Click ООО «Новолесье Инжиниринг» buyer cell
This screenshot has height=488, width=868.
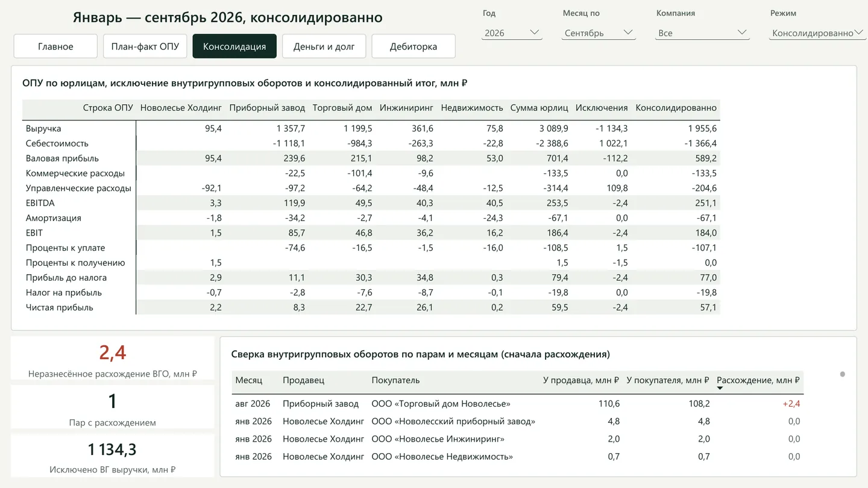pos(438,439)
